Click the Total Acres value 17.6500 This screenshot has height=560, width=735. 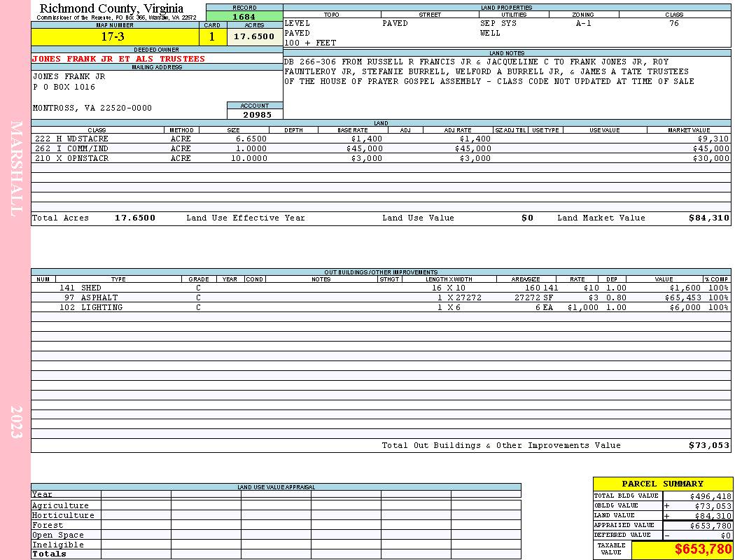coord(135,218)
